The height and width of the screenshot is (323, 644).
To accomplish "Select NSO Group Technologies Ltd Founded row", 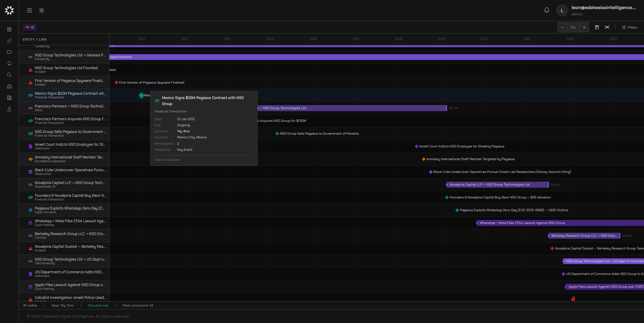I will tap(64, 70).
